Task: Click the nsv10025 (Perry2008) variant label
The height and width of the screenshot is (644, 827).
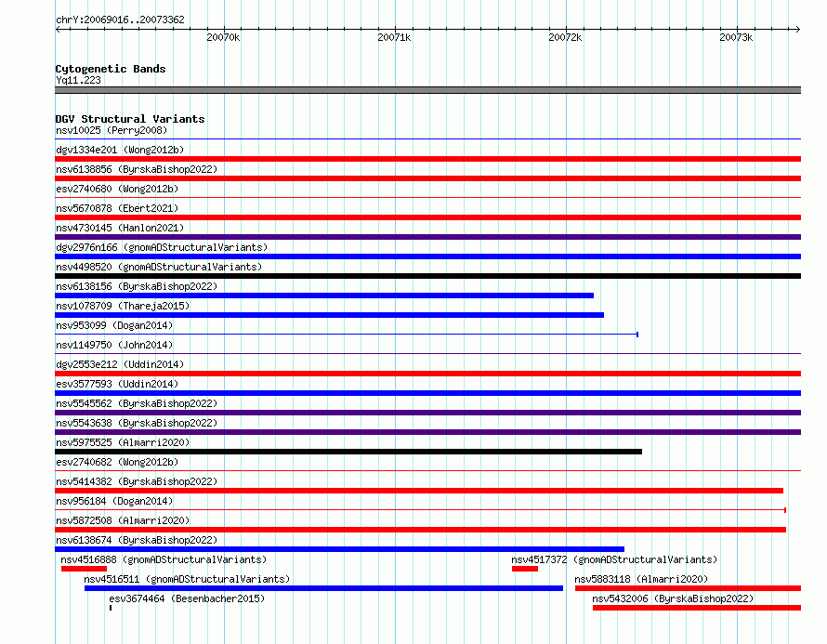Action: (x=112, y=130)
